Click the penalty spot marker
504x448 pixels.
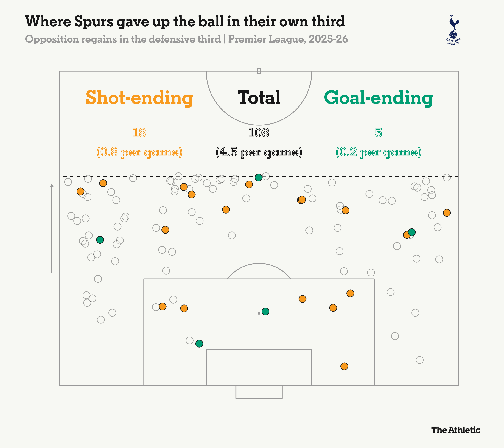click(x=259, y=313)
